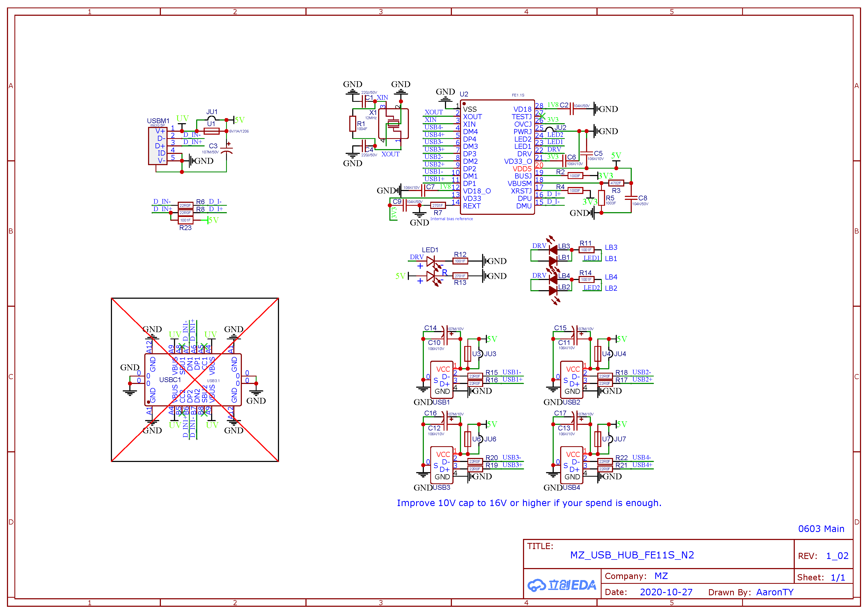Select the R23 resistor symbol
Image resolution: width=868 pixels, height=614 pixels.
[185, 220]
